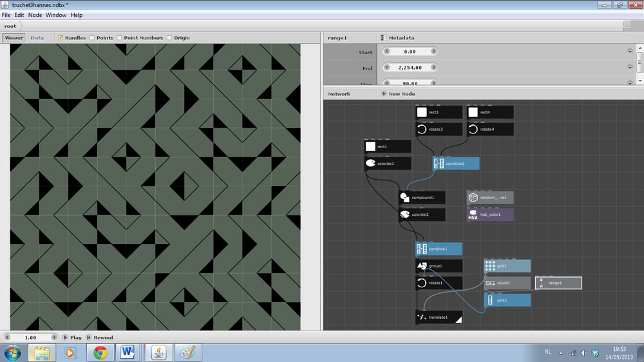Select the rect4 node icon
Image resolution: width=644 pixels, height=362 pixels.
point(473,112)
